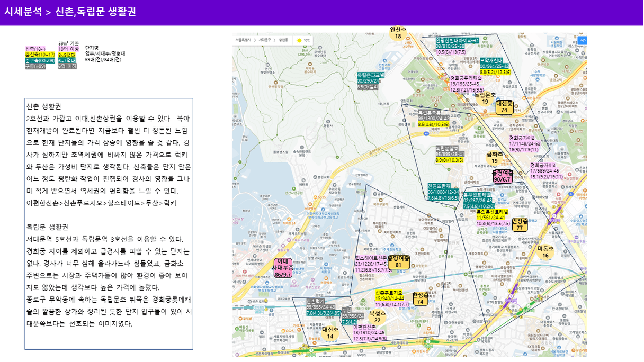Click the 10.3(6)/13.5(7.5) price under 돈의문센트레빌
The height and width of the screenshot is (362, 644).
(494, 223)
